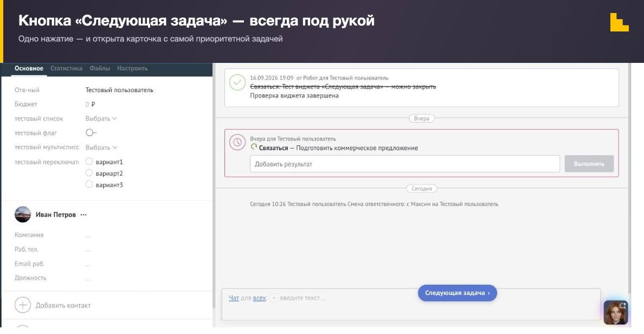Click the yellow logo in header
644x334 pixels.
[x=620, y=22]
